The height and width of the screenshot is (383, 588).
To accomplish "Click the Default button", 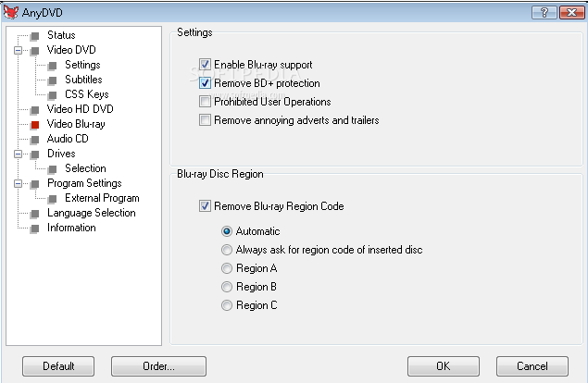I will pyautogui.click(x=58, y=366).
